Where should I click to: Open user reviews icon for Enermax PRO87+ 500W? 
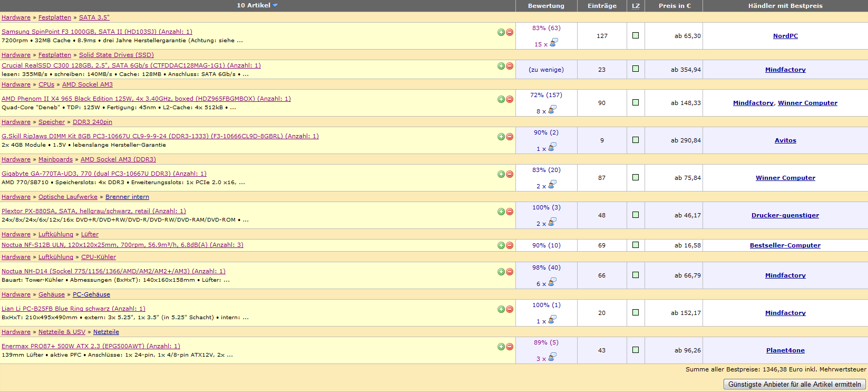[552, 357]
